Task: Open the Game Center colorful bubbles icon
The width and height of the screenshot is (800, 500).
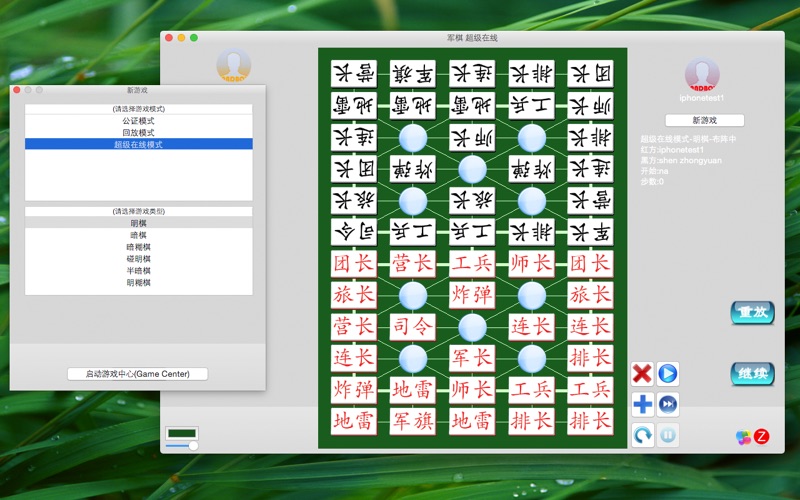Action: 743,437
